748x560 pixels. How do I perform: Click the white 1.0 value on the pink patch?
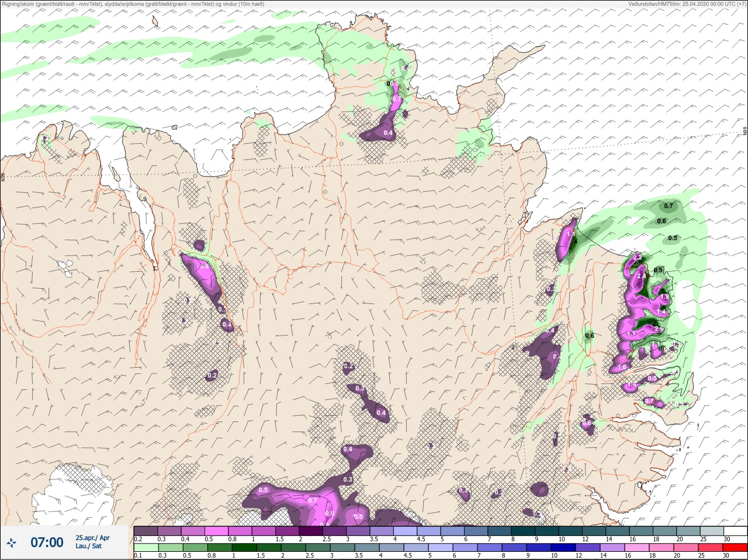pos(622,367)
